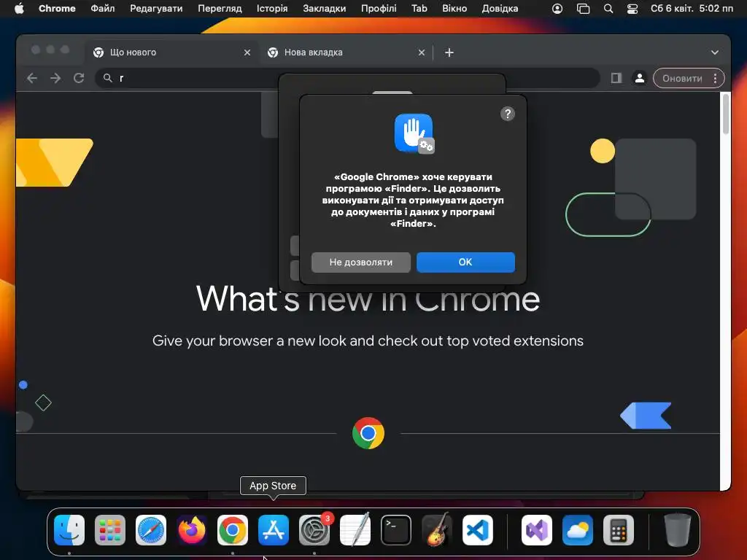Open Visual Studio Code from the Dock
Viewport: 747px width, 560px height.
pos(477,530)
